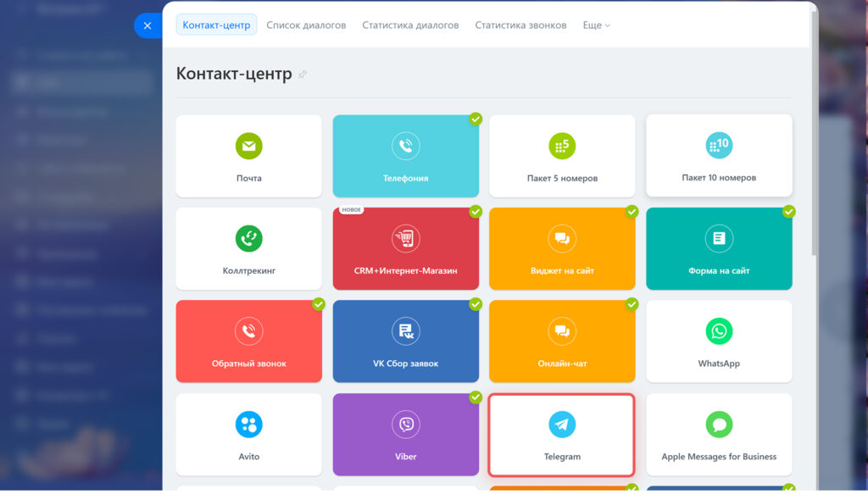
Task: Click the Viber icon
Action: (x=405, y=425)
